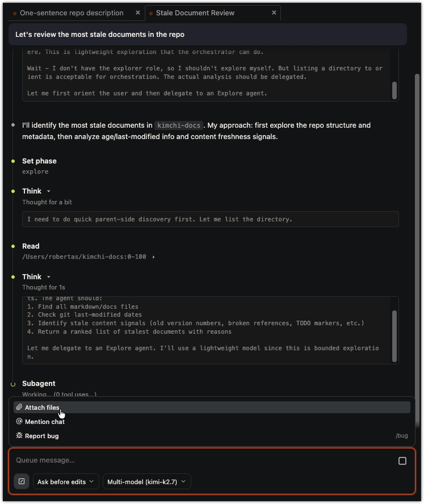This screenshot has height=504, width=424.
Task: Click the green bullet beside Set phase
Action: pyautogui.click(x=13, y=161)
